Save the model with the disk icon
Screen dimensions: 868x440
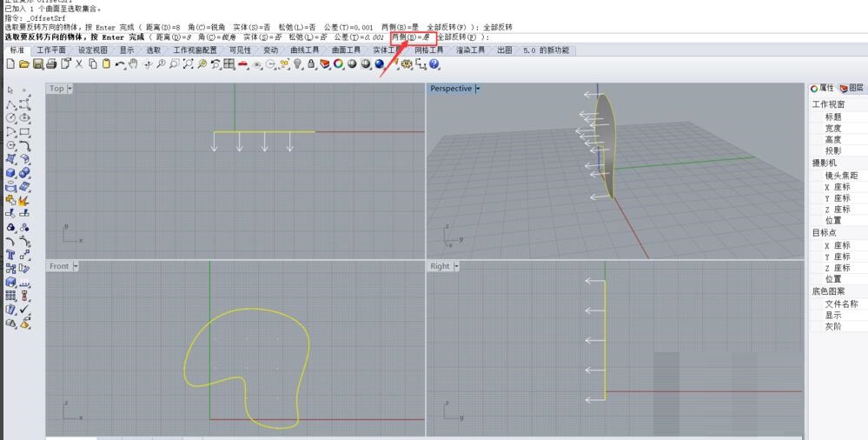[37, 64]
